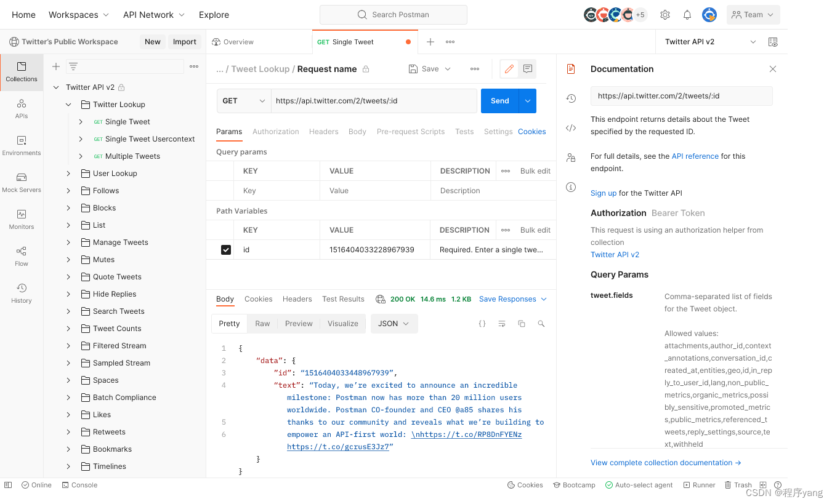Open a new request tab with plus icon
Screen dimensions: 832x504
(x=430, y=42)
